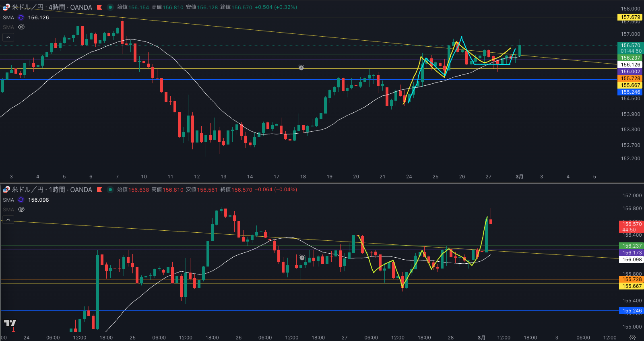The image size is (644, 341).
Task: Show hidden SMA indicator on 1時間 chart
Action: tap(21, 209)
